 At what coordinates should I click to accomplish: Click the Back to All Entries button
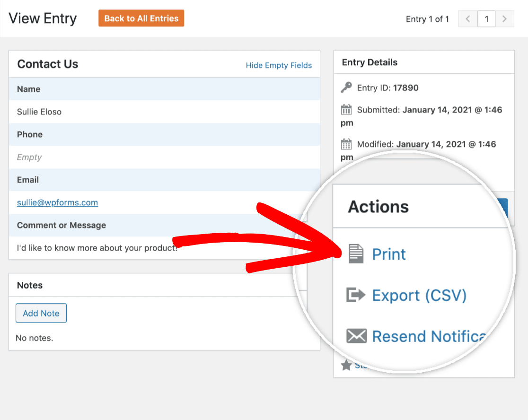(x=141, y=18)
